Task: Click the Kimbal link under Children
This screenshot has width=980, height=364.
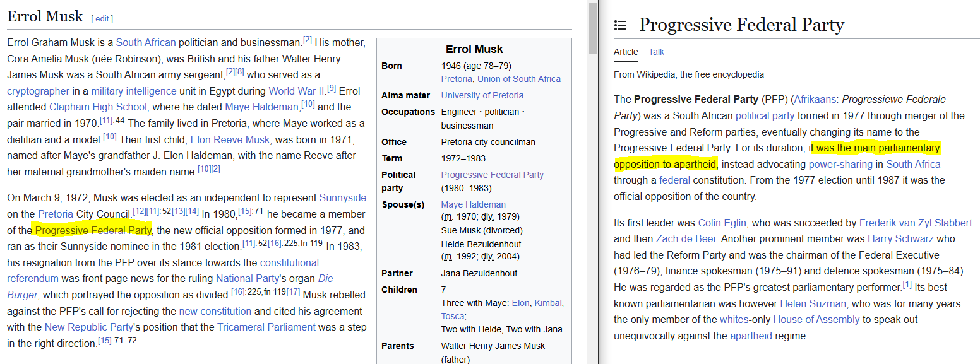Action: (547, 303)
